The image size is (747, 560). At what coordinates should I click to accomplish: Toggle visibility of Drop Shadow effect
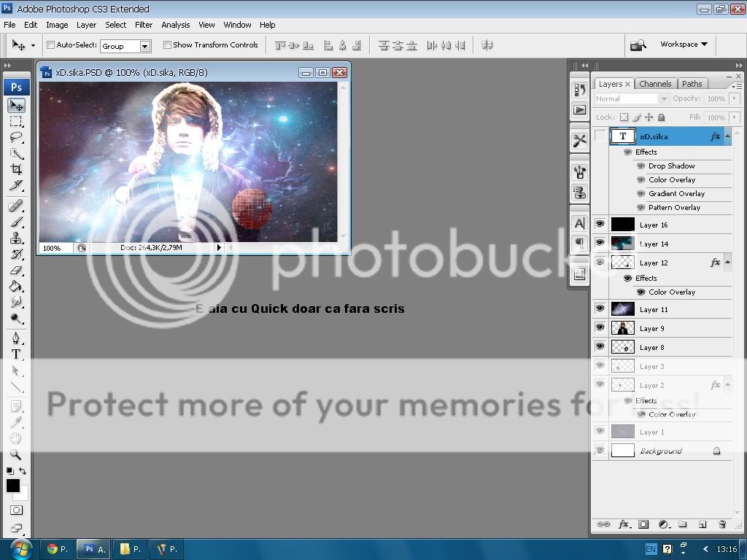pyautogui.click(x=640, y=166)
